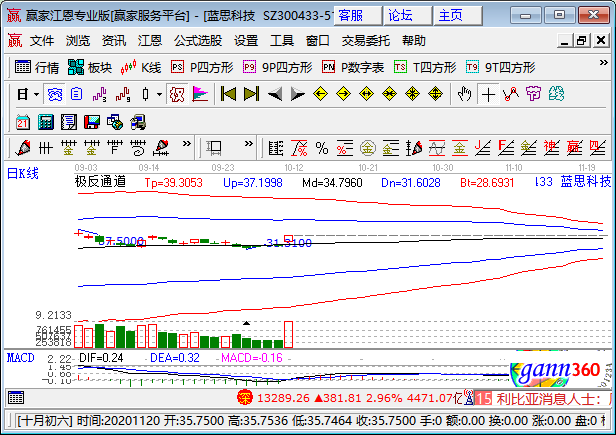Expand hidden items of the 行情 toolbar
The image size is (616, 435).
coord(603,63)
